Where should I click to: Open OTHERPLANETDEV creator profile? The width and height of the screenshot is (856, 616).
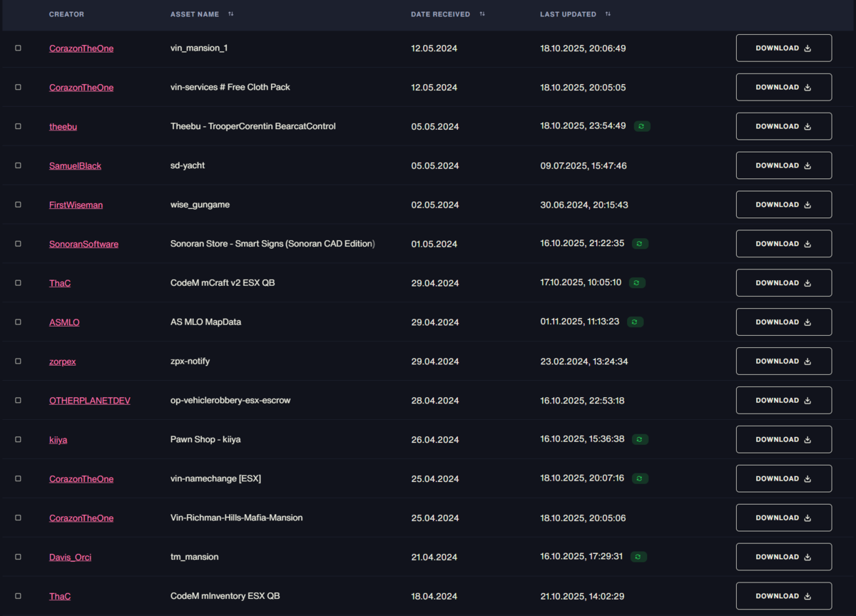(90, 401)
